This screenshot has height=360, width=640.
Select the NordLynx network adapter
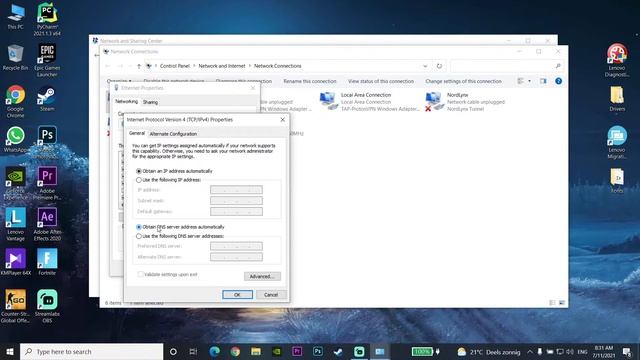(x=465, y=102)
